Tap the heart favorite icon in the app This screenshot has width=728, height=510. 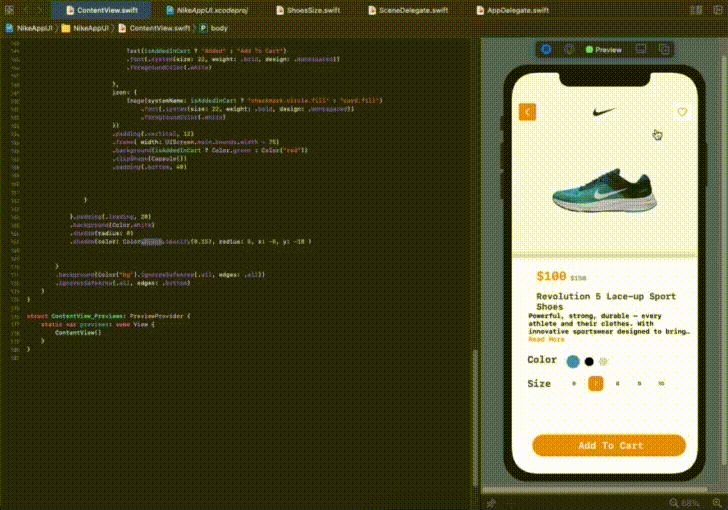682,112
